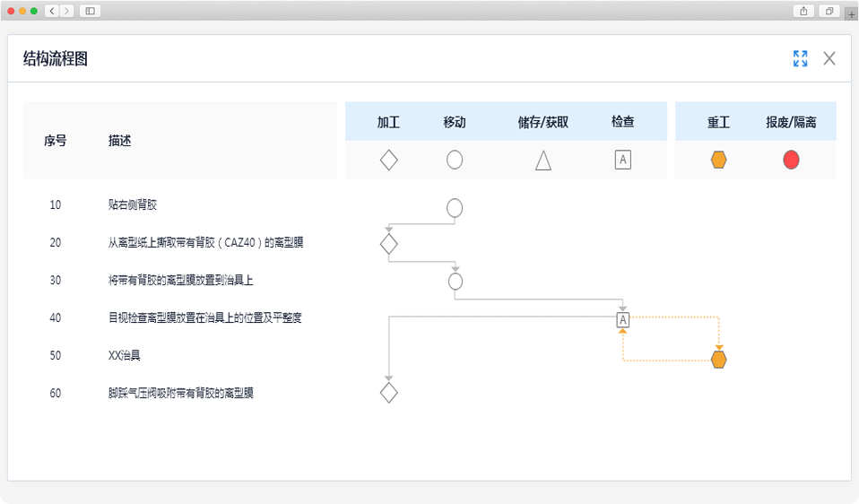859x504 pixels.
Task: Select the 加工 diamond legend symbol
Action: [x=389, y=160]
